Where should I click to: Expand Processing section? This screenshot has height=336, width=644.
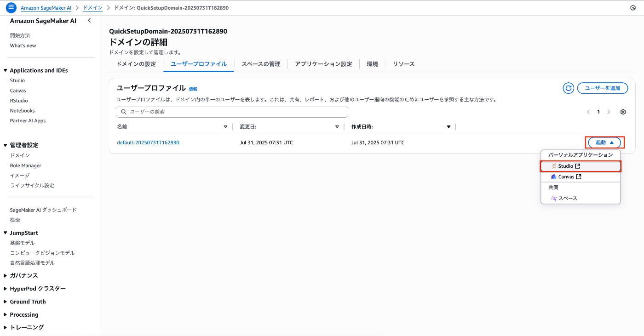coord(6,315)
